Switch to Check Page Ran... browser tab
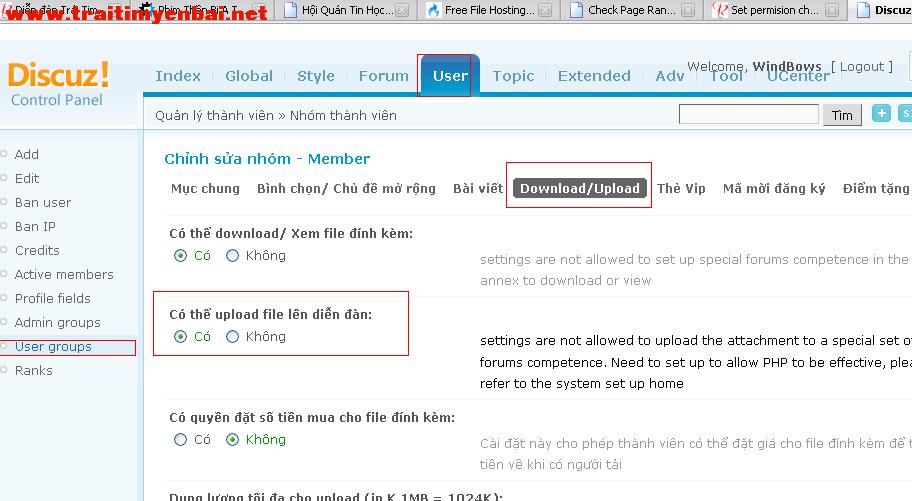Viewport: 912px width, 501px height. point(630,10)
